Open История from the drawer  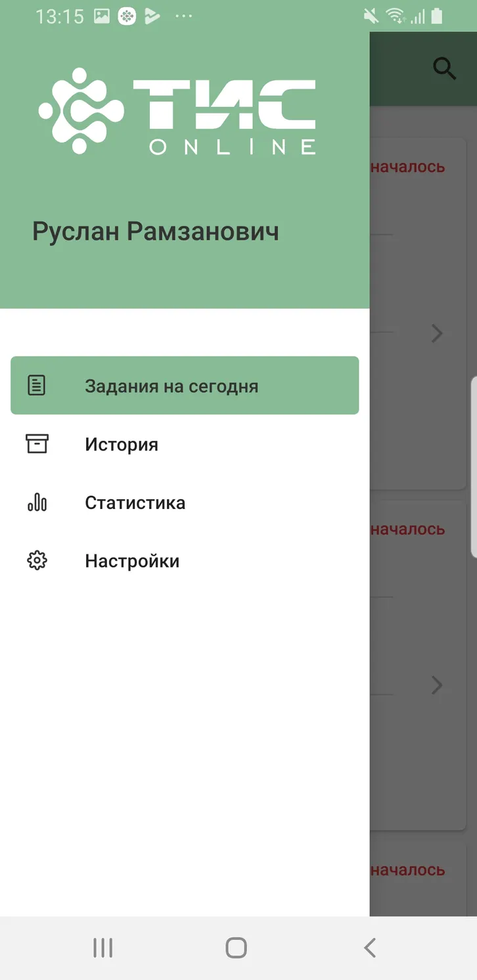coord(185,444)
